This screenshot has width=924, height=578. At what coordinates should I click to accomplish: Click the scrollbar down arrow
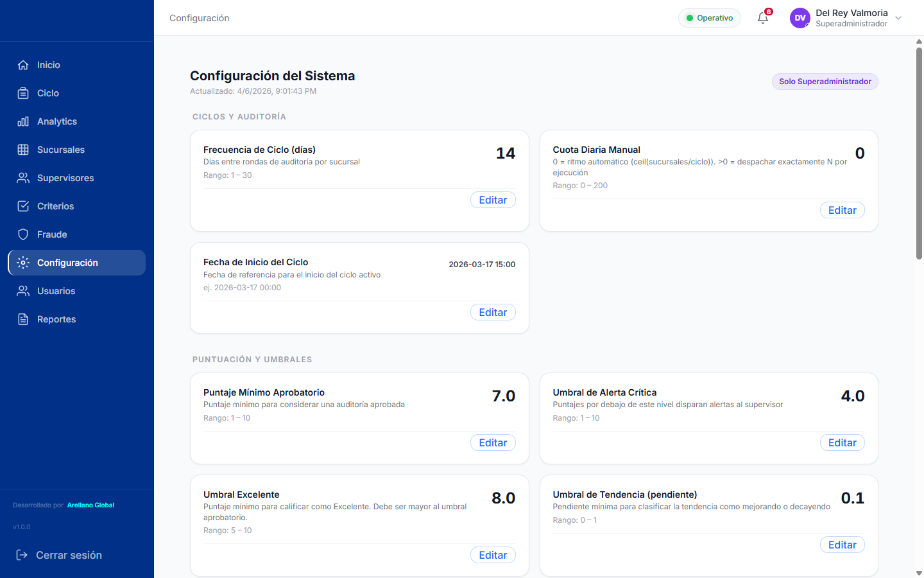pyautogui.click(x=919, y=573)
